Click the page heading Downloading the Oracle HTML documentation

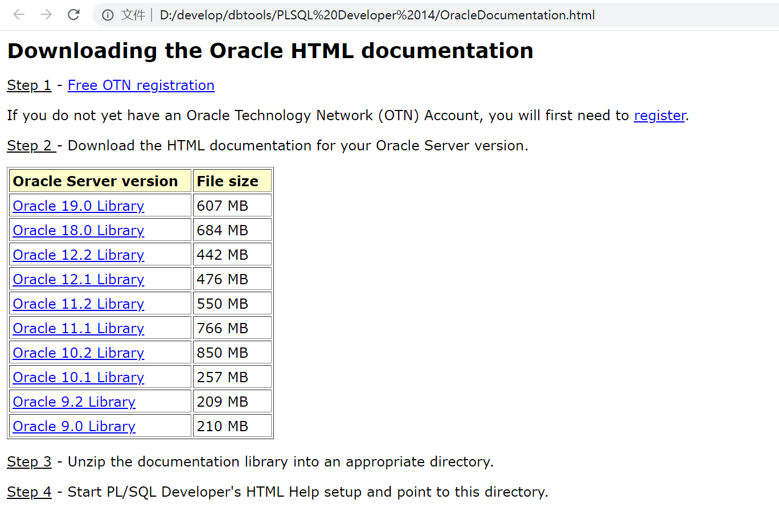pyautogui.click(x=270, y=51)
